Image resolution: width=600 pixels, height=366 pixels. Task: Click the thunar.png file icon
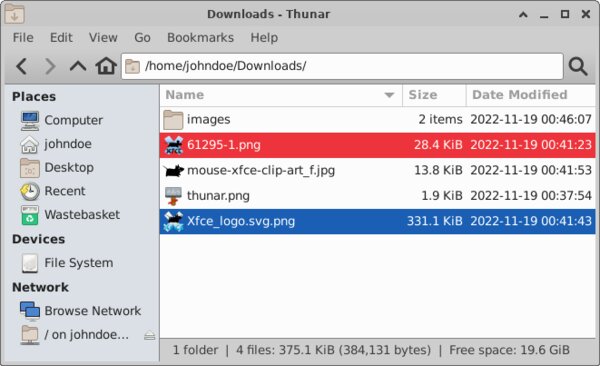pyautogui.click(x=173, y=196)
